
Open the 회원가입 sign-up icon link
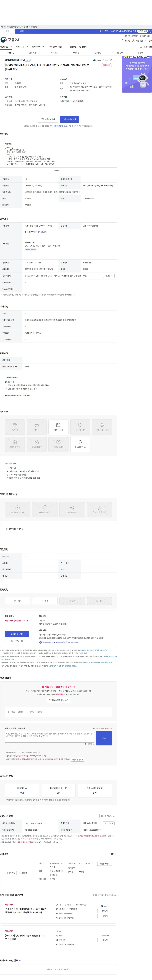138,41
